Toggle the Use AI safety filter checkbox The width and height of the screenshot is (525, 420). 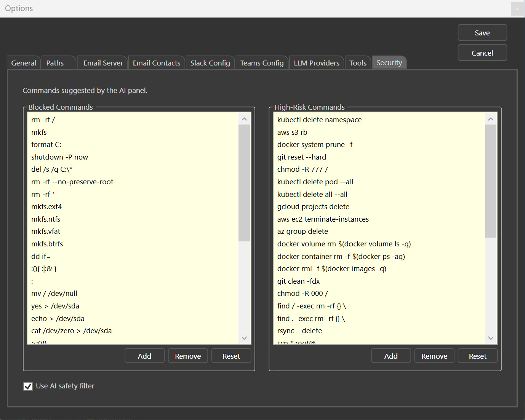tap(28, 386)
